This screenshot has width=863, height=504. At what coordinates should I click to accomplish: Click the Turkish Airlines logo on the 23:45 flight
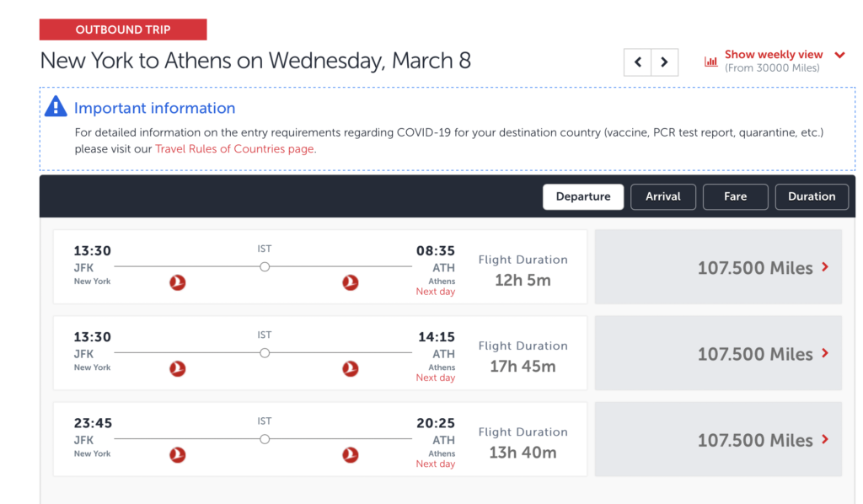pyautogui.click(x=177, y=454)
